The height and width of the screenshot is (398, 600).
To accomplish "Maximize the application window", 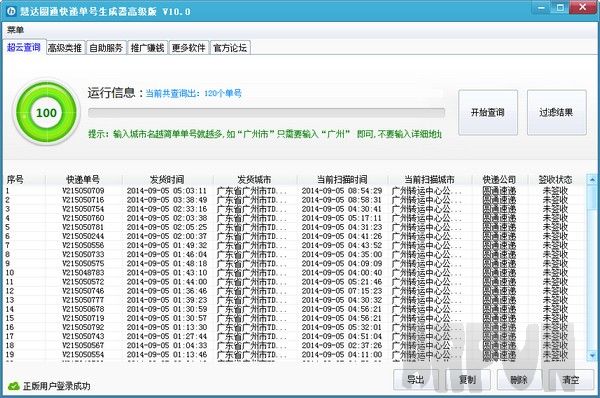I will (x=560, y=8).
